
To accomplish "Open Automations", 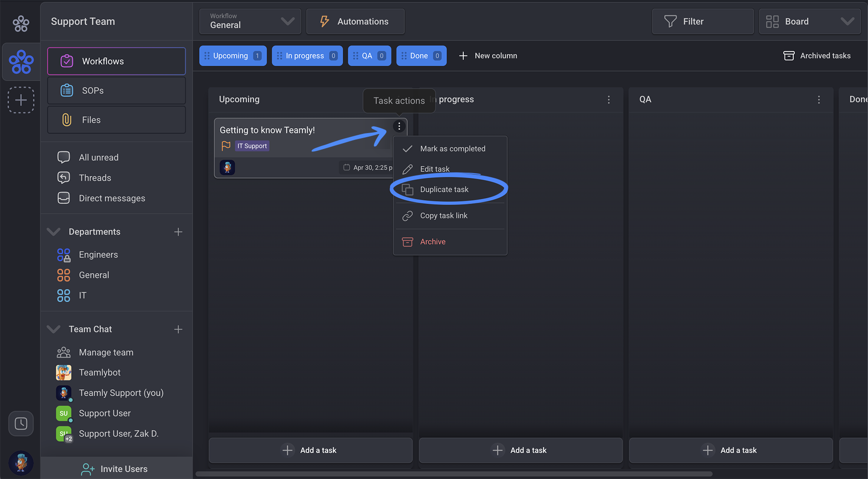I will click(x=355, y=21).
